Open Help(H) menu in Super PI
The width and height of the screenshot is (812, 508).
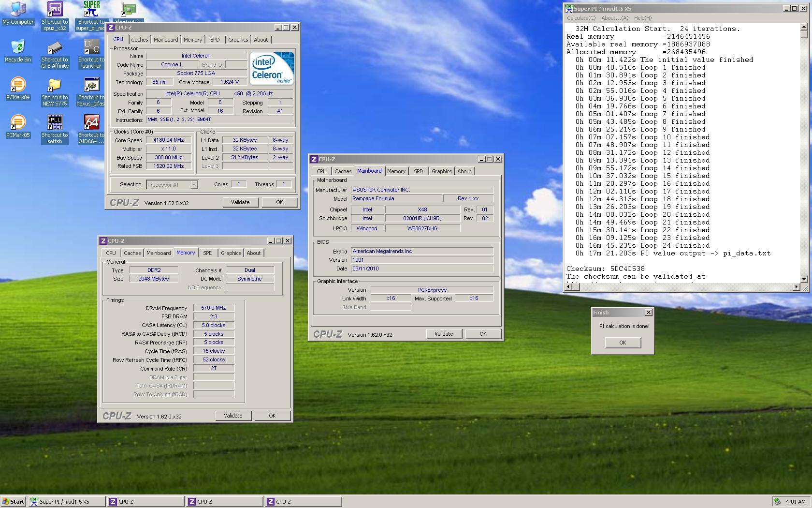click(x=642, y=18)
